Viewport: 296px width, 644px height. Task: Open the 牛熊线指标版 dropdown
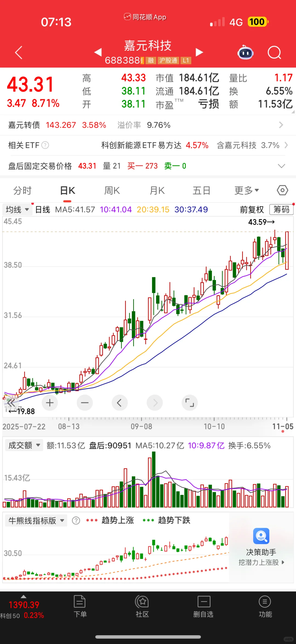tap(36, 521)
